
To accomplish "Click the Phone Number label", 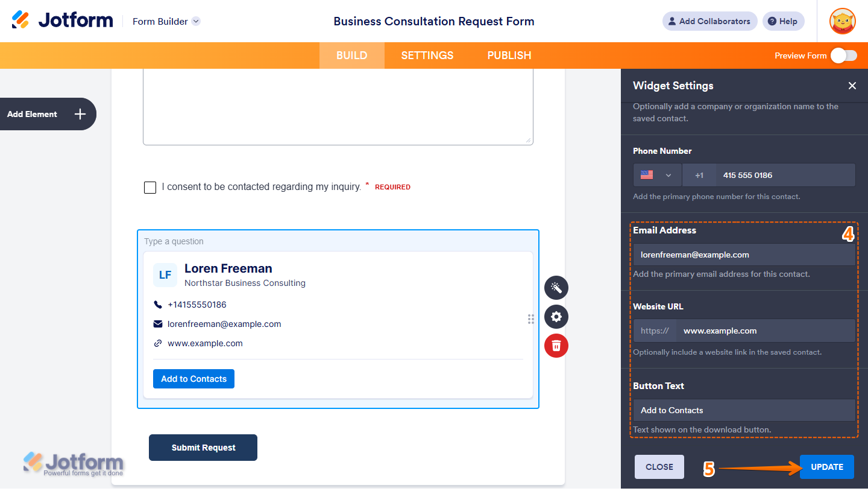I will point(662,151).
